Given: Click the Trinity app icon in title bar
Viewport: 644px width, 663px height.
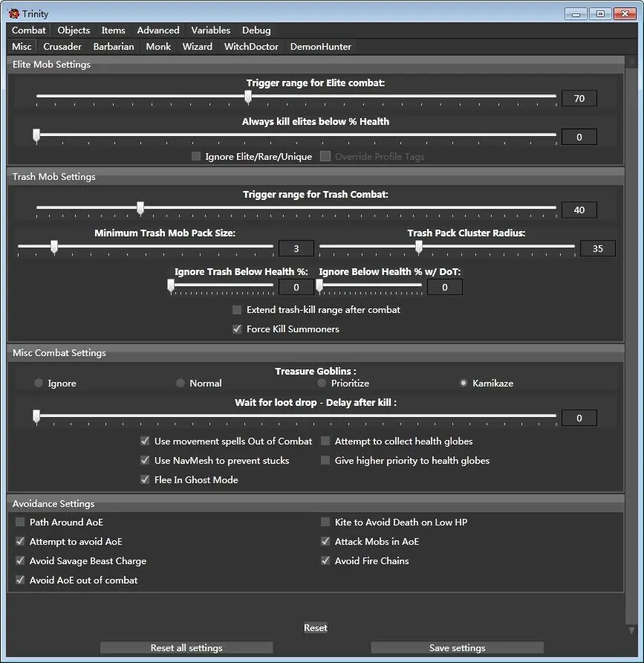Looking at the screenshot, I should 13,13.
